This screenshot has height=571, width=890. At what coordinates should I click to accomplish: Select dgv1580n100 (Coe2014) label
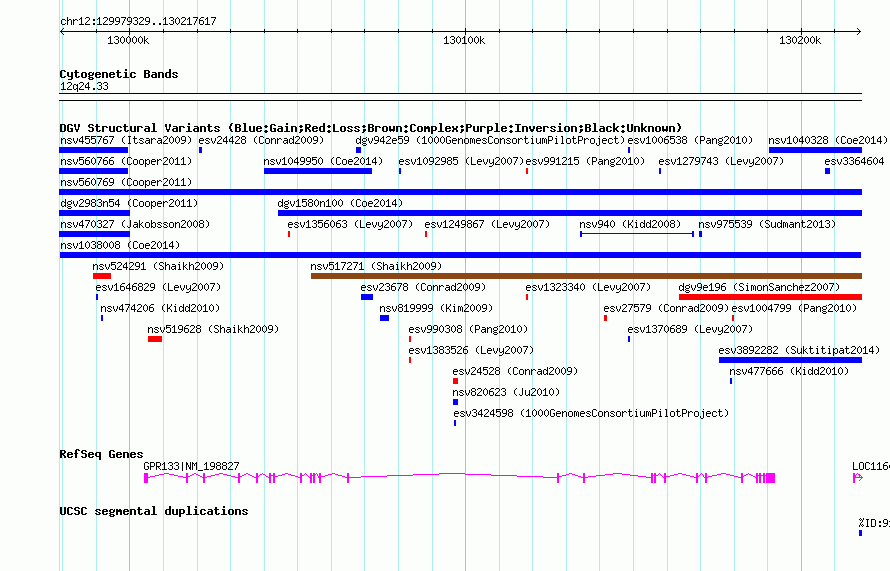coord(340,203)
